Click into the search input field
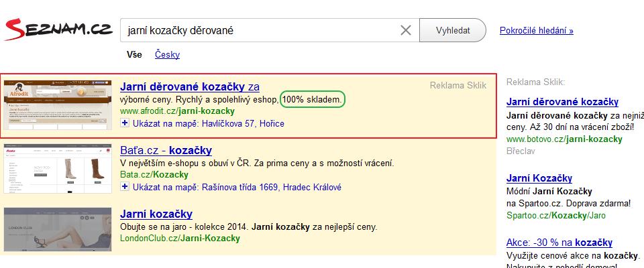The height and width of the screenshot is (268, 644). [258, 30]
